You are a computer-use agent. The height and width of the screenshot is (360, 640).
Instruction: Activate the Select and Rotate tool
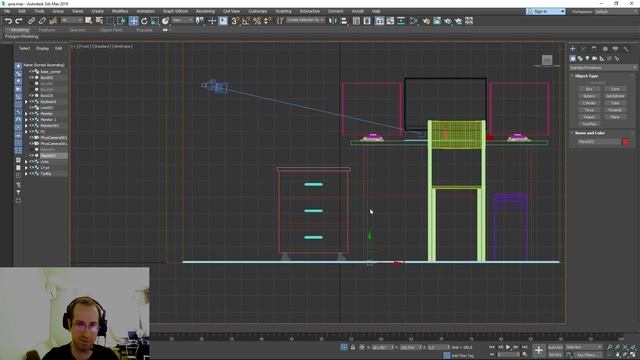(144, 21)
